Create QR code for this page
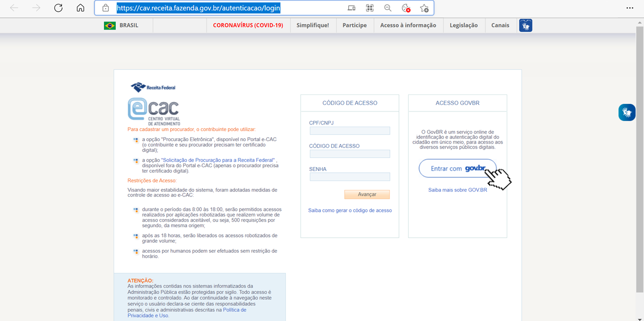Image resolution: width=644 pixels, height=321 pixels. click(370, 8)
